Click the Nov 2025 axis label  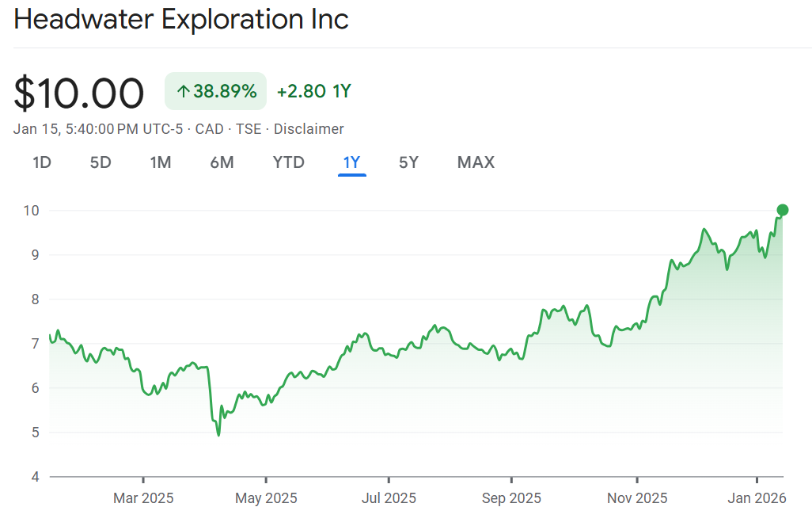(x=636, y=498)
